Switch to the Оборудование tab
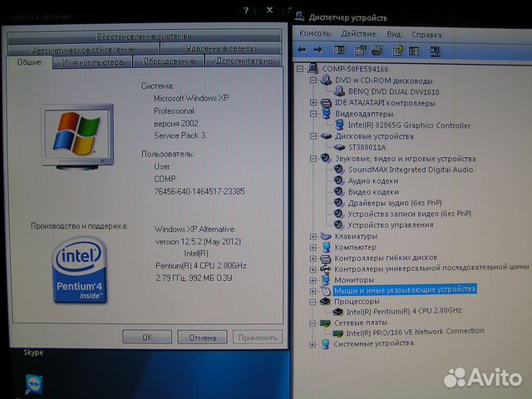532x399 pixels. (x=168, y=62)
